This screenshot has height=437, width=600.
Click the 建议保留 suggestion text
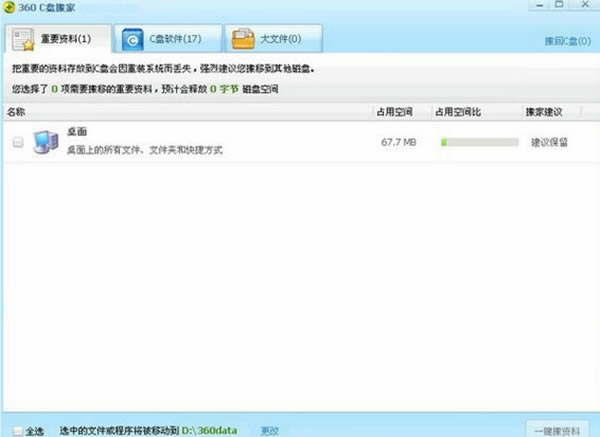(549, 142)
